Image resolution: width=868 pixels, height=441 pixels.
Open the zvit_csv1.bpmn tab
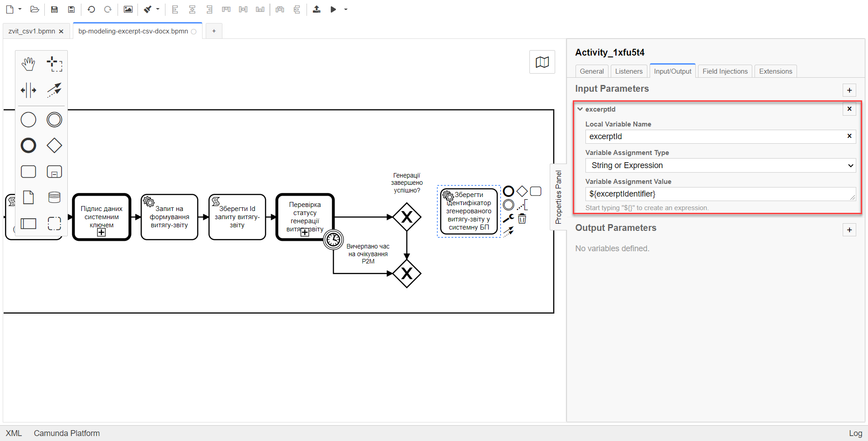pyautogui.click(x=32, y=31)
